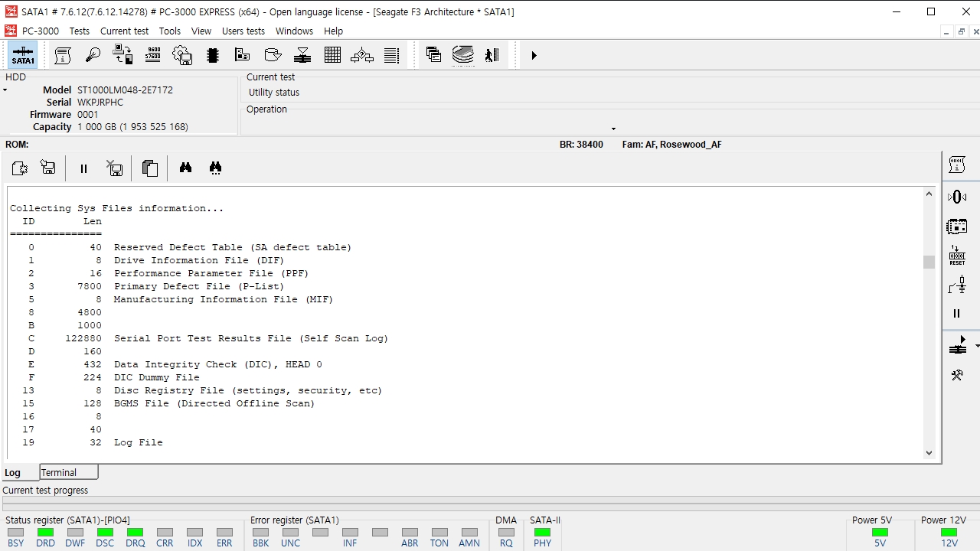
Task: Open the Tests menu
Action: coord(80,31)
